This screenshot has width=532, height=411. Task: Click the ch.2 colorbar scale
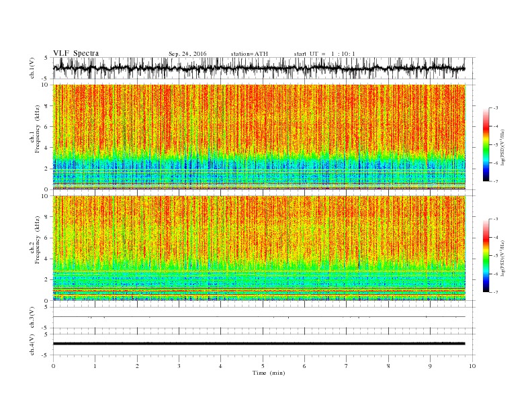tap(486, 255)
